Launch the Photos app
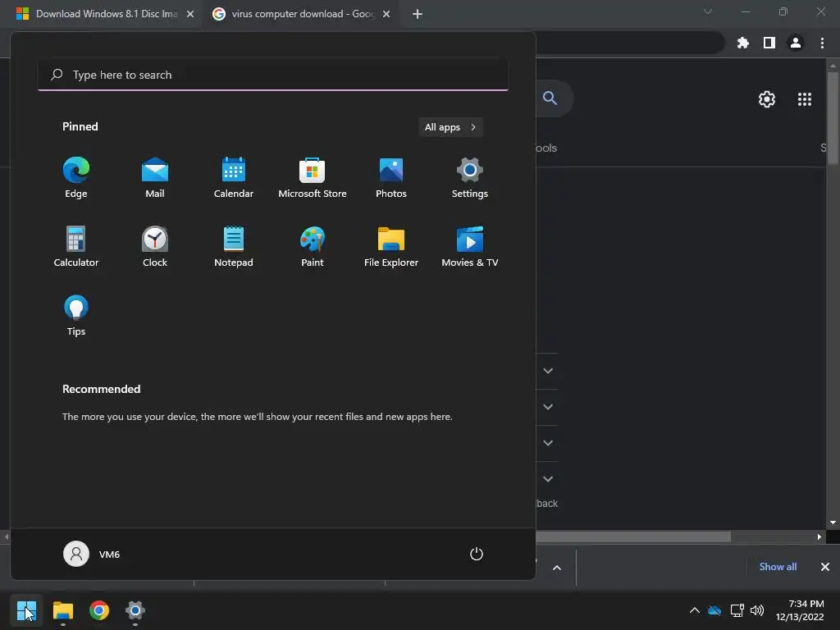840x630 pixels. coord(391,178)
